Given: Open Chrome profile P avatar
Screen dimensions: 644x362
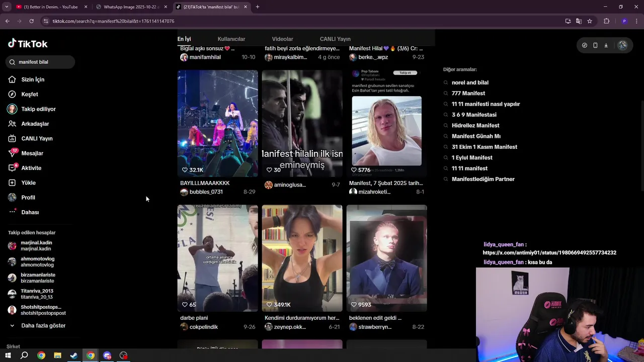Looking at the screenshot, I should pos(624,21).
